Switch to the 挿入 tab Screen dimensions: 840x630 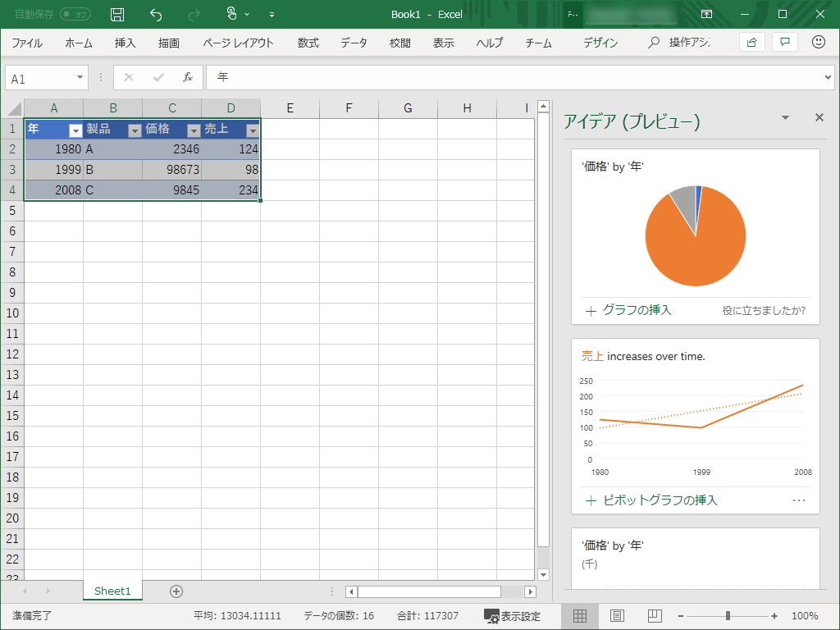(x=125, y=43)
